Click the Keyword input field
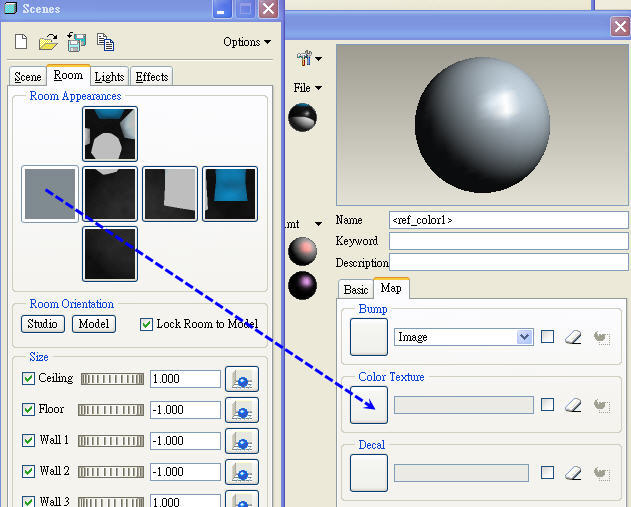 [x=508, y=241]
